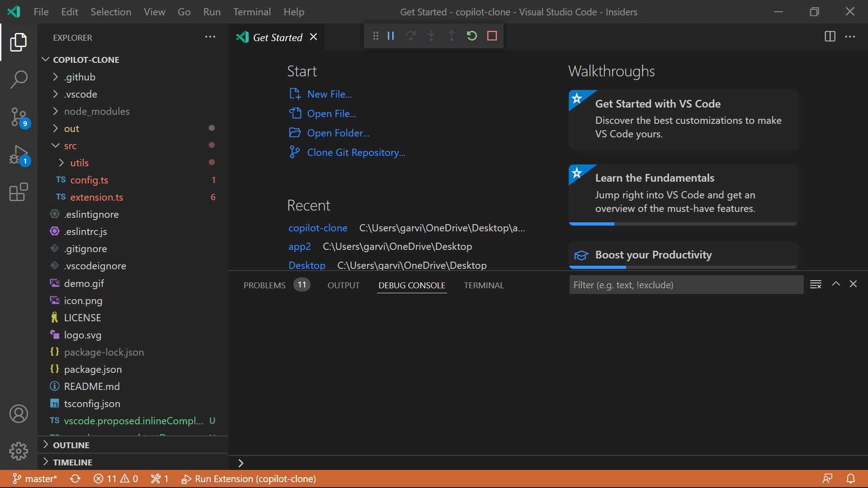Click the Search icon in activity bar
868x488 pixels.
[19, 79]
